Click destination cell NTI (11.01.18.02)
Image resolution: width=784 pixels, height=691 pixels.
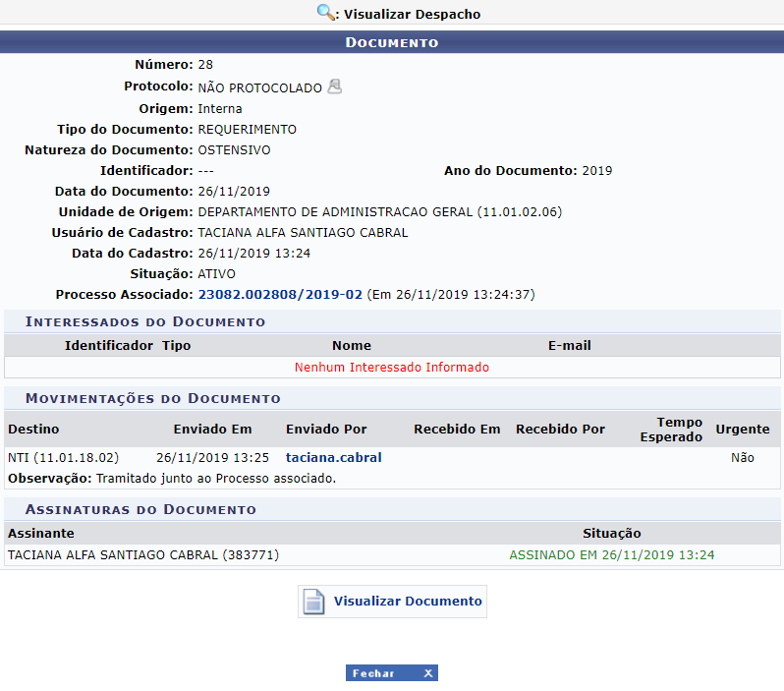coord(64,457)
